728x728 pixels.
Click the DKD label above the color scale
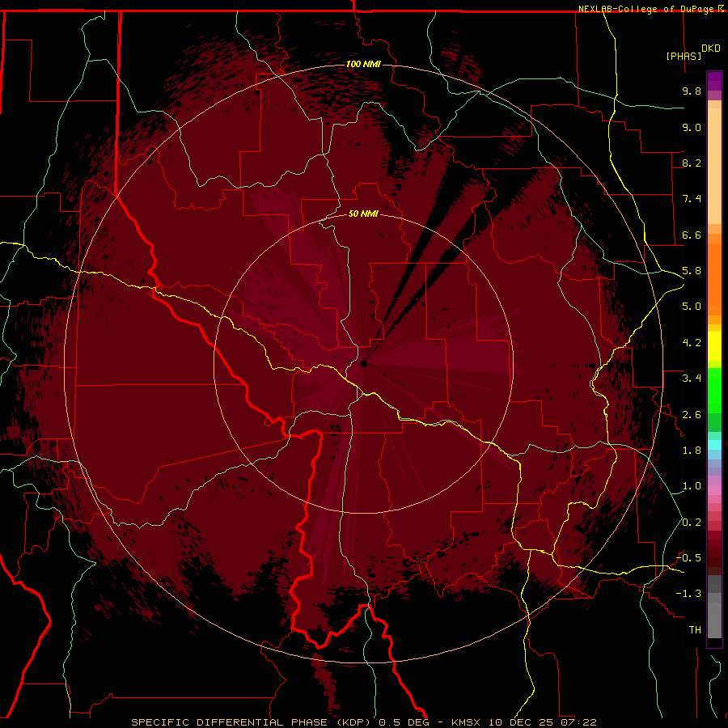click(x=711, y=49)
